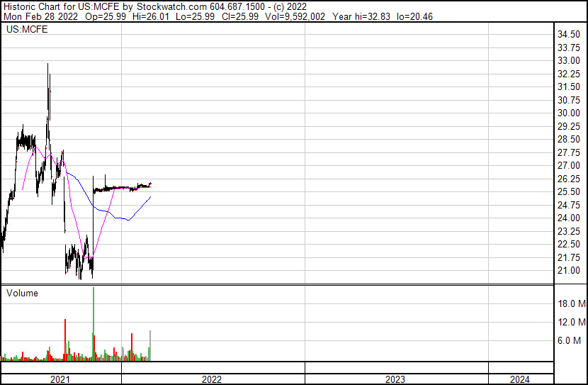Select the 2021 year label on timeline
The width and height of the screenshot is (588, 385).
pos(60,379)
